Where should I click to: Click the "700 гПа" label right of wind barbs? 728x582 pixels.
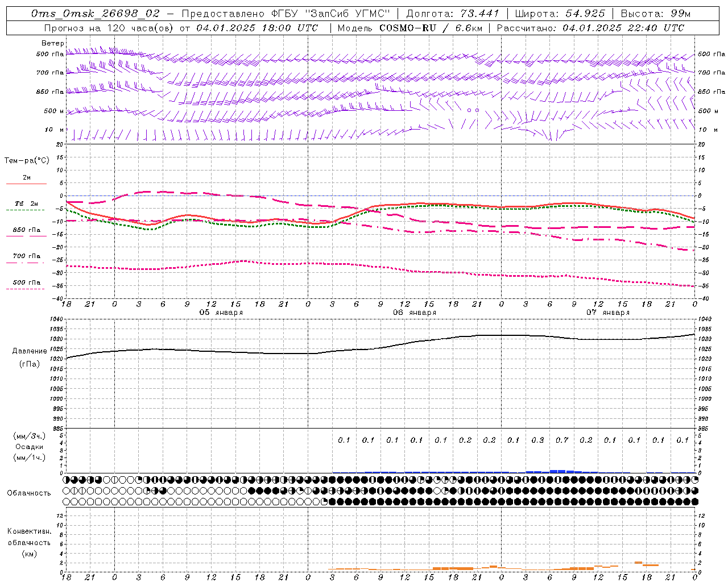pos(712,73)
